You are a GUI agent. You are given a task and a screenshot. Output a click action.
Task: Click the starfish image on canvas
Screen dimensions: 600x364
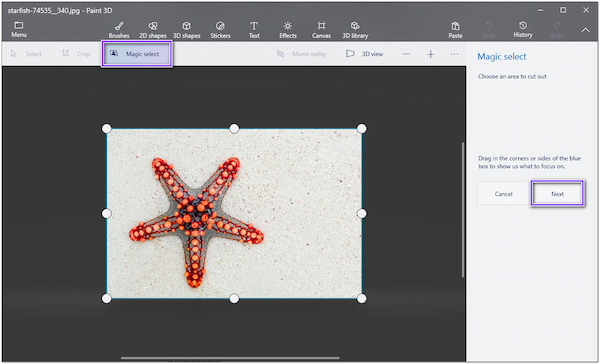click(234, 214)
